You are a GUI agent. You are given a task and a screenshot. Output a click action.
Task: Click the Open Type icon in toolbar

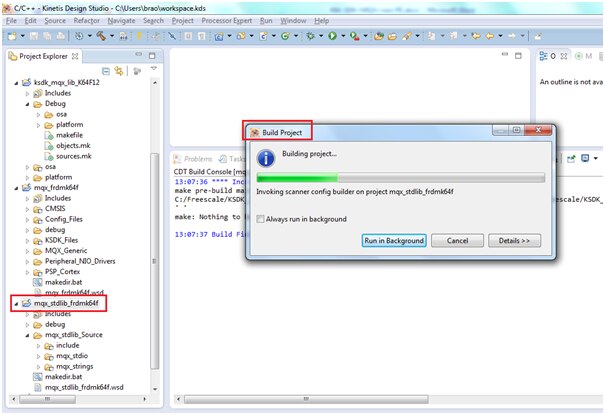click(379, 36)
